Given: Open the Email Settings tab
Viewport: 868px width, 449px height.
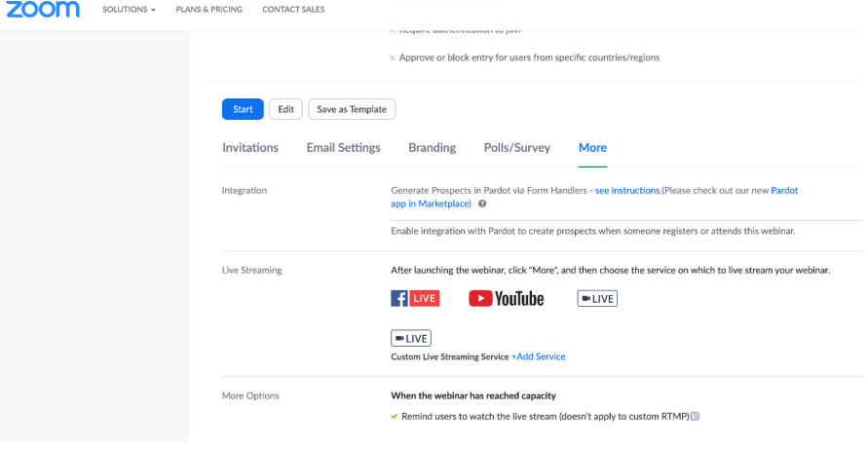Looking at the screenshot, I should pos(343,148).
